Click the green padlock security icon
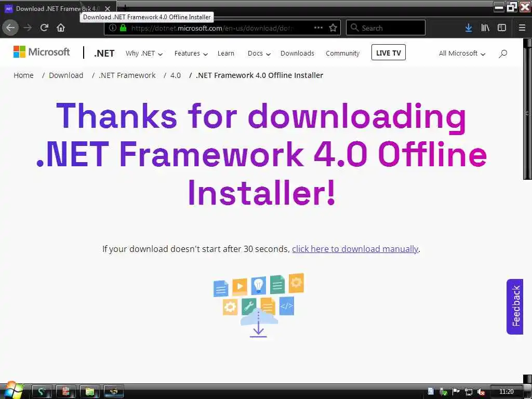Viewport: 532px width, 399px height. point(123,28)
